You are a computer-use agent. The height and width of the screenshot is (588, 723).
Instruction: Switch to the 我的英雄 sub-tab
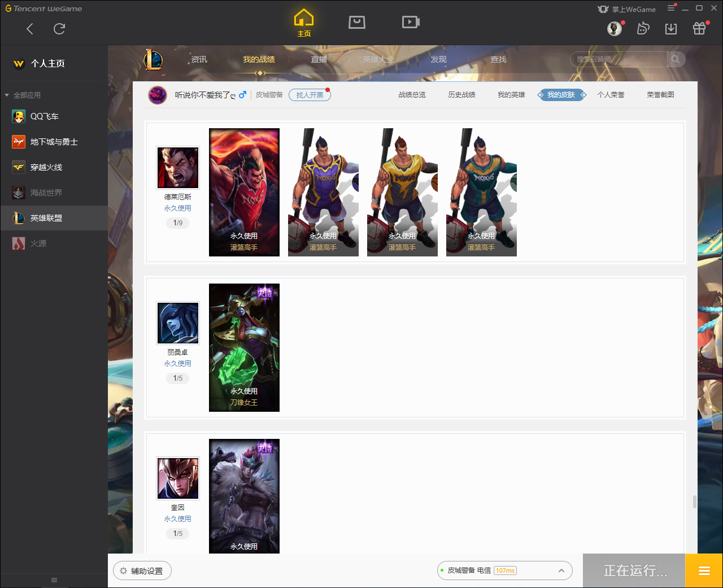[511, 95]
